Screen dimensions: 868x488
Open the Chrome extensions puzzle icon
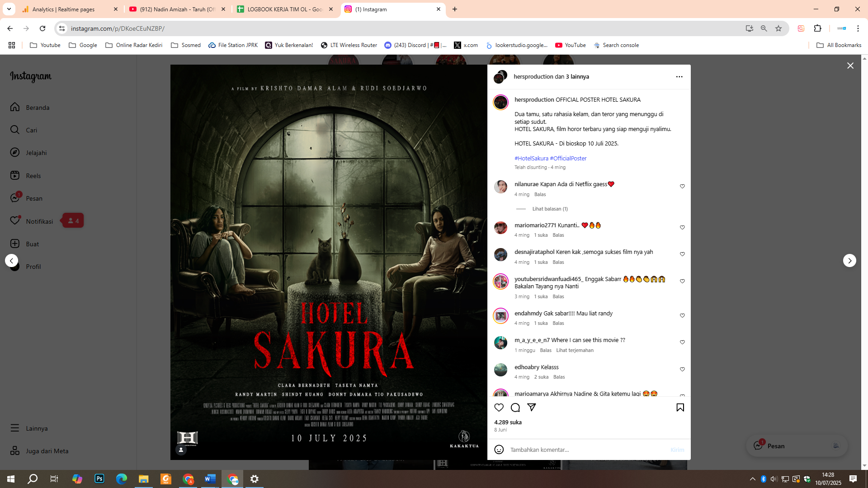tap(817, 28)
